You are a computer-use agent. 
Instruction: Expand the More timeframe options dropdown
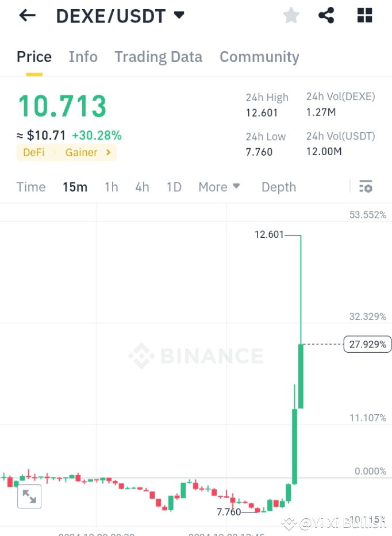coord(219,187)
